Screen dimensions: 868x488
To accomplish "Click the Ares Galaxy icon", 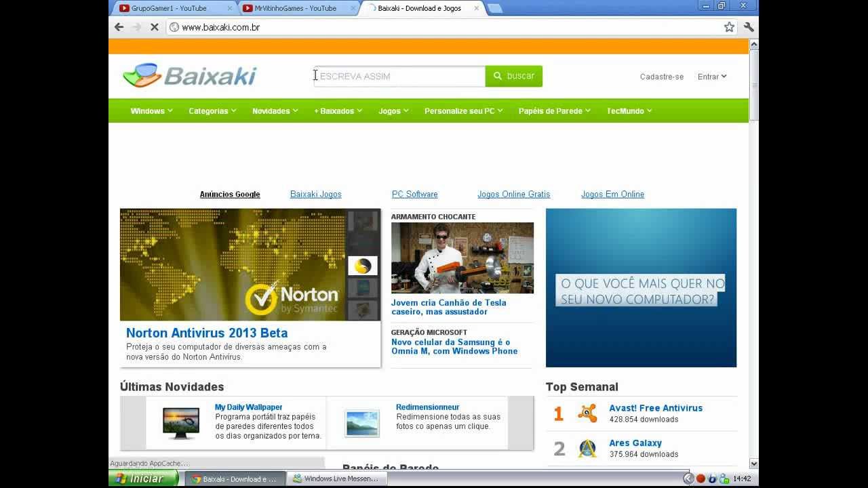I will (587, 448).
